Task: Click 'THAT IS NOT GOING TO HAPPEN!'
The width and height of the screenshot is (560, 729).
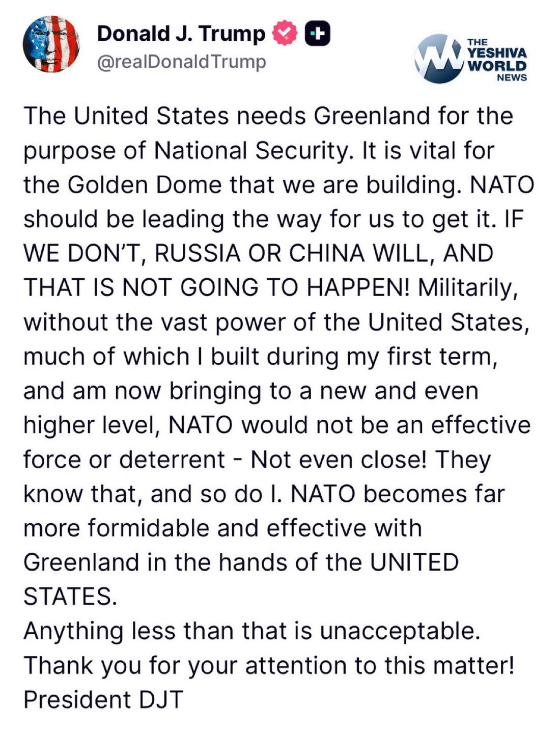Action: point(216,288)
